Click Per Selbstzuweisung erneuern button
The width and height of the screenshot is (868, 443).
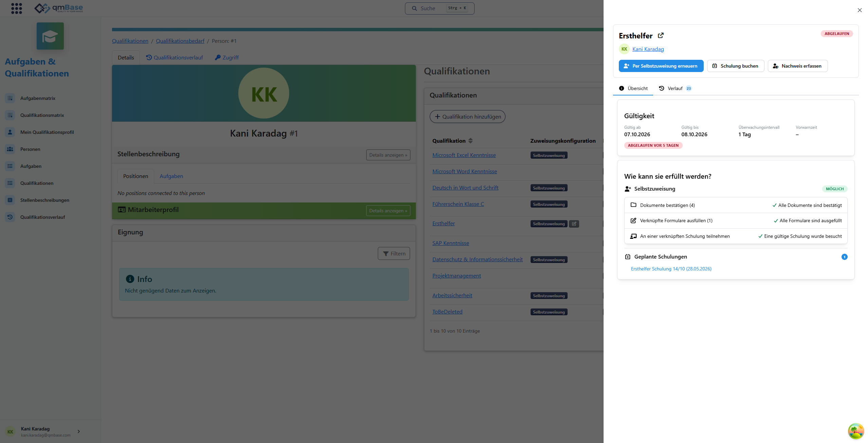pyautogui.click(x=661, y=66)
